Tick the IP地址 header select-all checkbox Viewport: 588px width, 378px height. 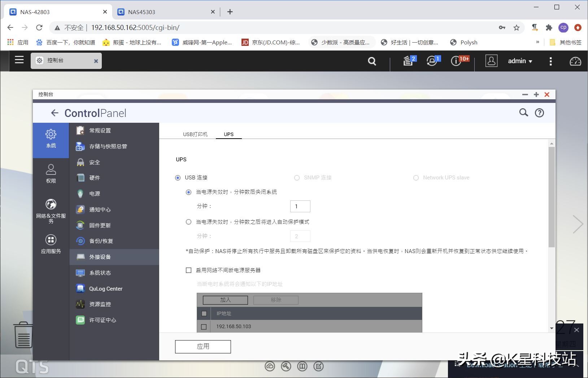click(x=204, y=313)
